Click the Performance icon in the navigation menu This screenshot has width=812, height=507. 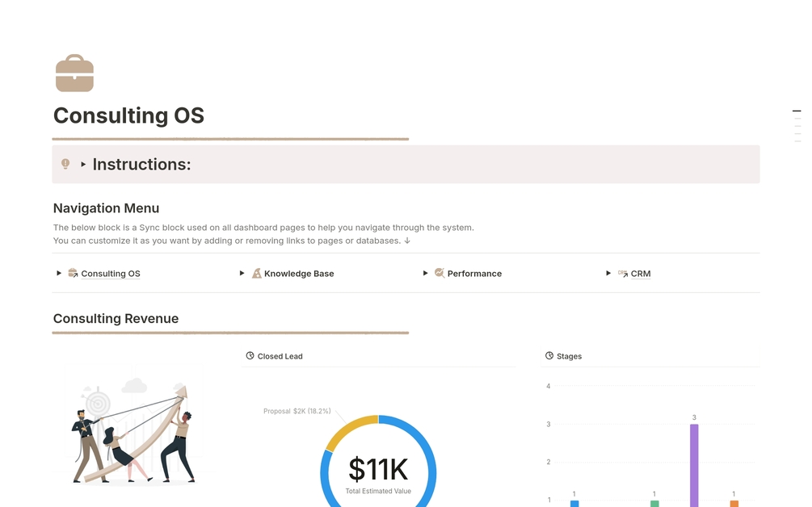440,273
